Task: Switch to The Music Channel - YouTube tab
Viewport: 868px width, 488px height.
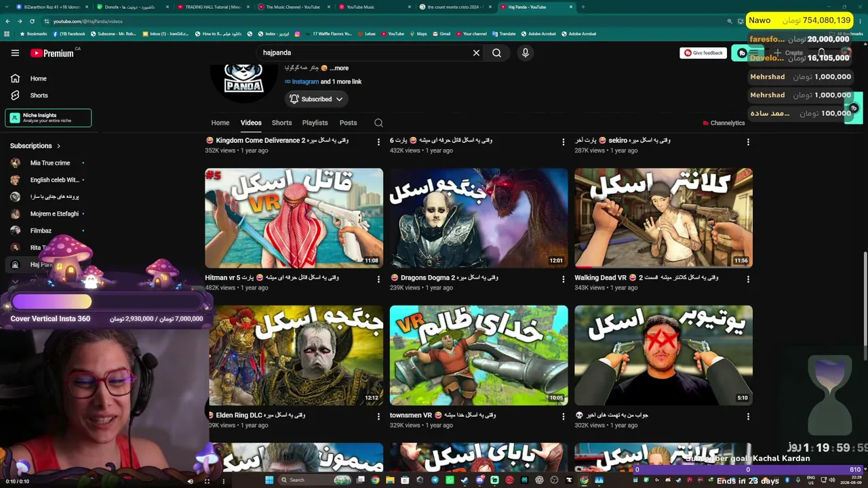Action: [x=293, y=7]
